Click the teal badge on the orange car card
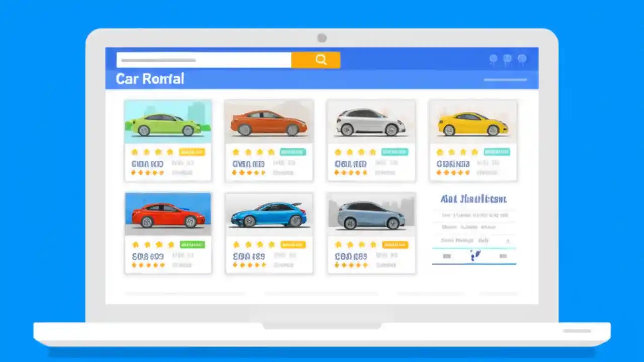Screen dimensions: 644x362 pyautogui.click(x=293, y=152)
